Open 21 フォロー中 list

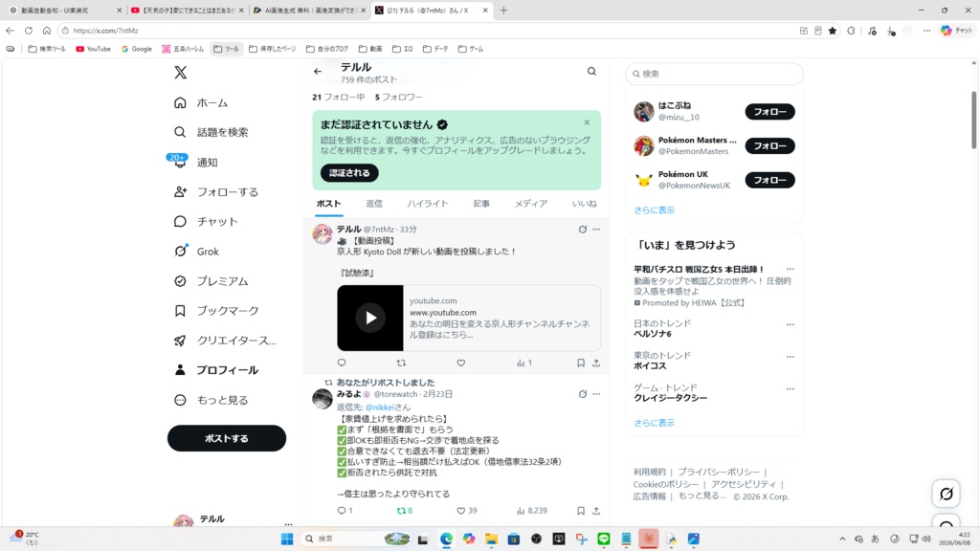click(339, 97)
